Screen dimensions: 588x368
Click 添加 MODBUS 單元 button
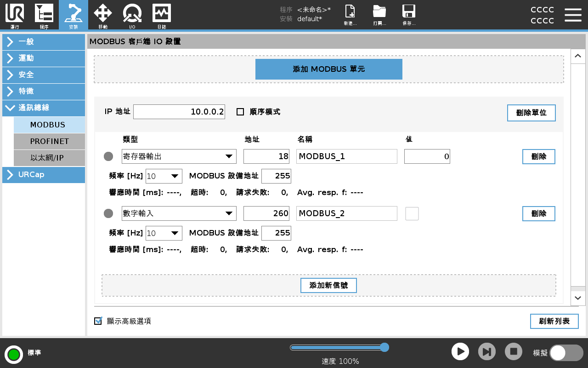(x=329, y=69)
